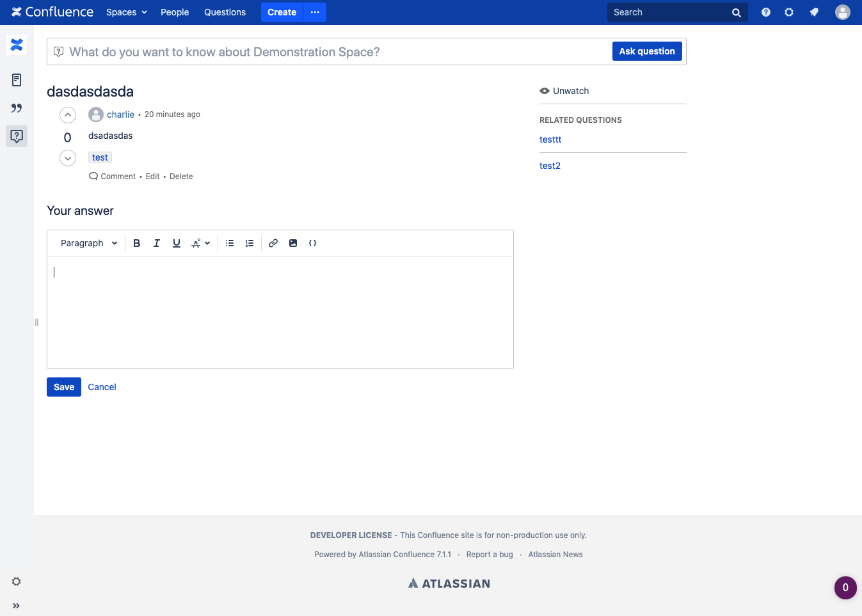This screenshot has height=616, width=862.
Task: Add a Comment to the question
Action: (112, 177)
